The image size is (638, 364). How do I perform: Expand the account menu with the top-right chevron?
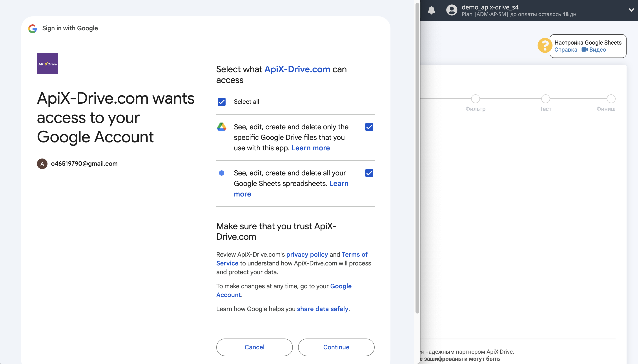[632, 10]
